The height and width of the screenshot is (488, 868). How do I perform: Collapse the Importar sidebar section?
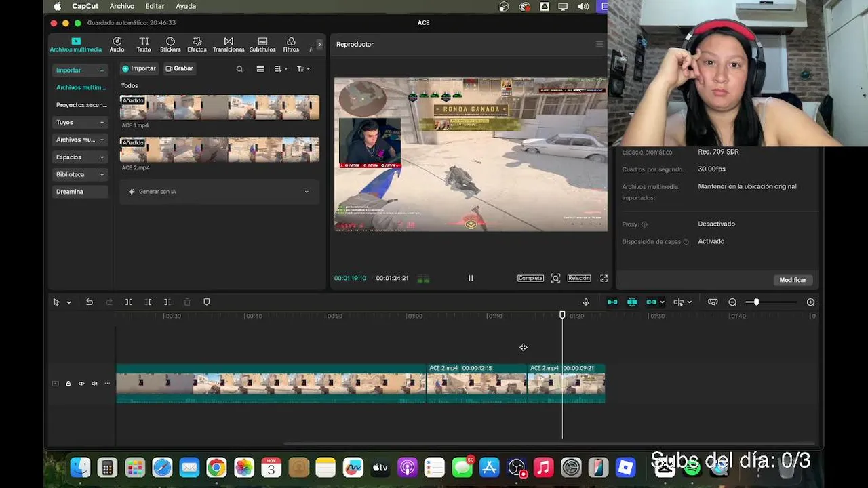point(80,70)
